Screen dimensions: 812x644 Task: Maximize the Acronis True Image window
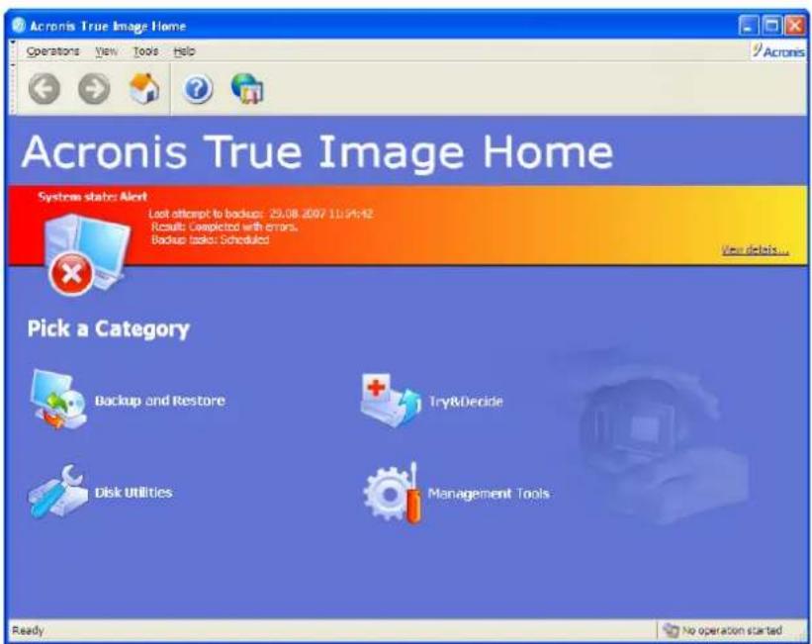772,26
